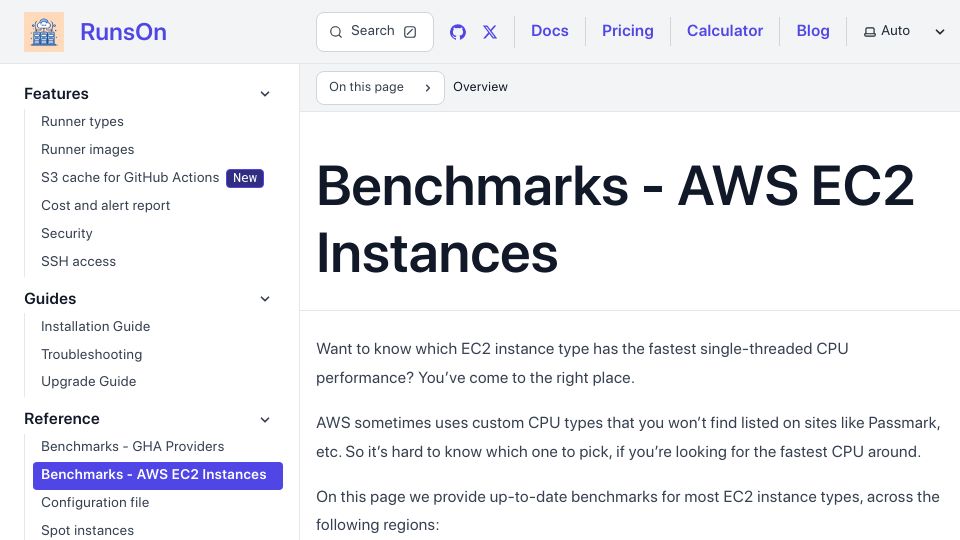Open the GitHub icon link
This screenshot has height=540, width=960.
458,32
